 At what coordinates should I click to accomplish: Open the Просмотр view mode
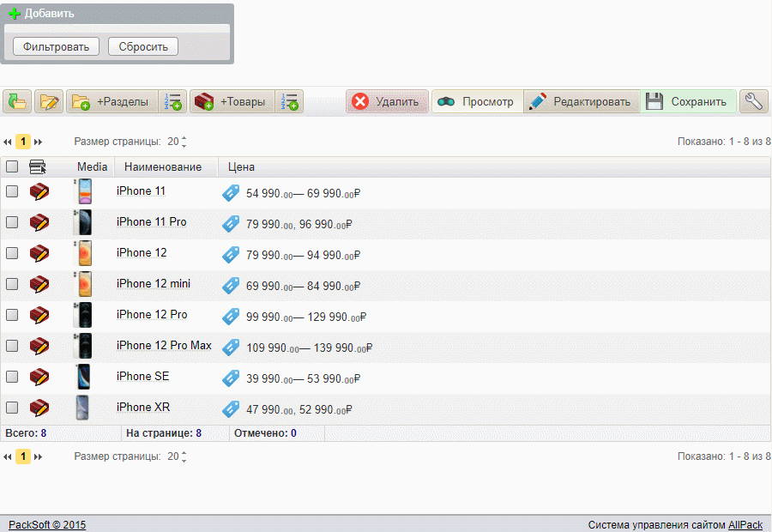coord(478,101)
